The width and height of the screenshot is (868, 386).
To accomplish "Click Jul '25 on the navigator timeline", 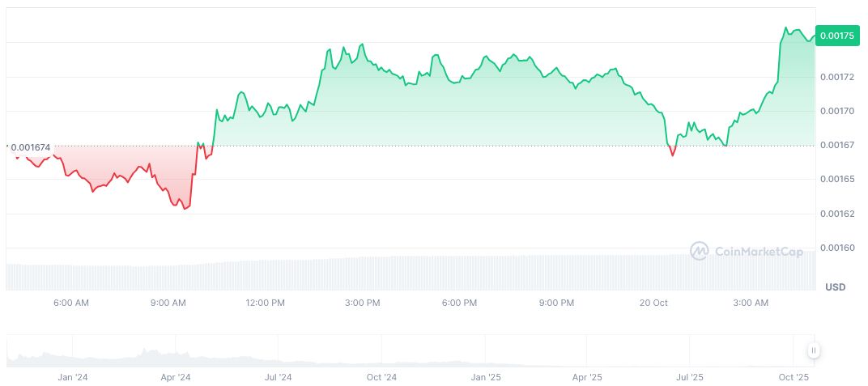I will click(x=690, y=377).
